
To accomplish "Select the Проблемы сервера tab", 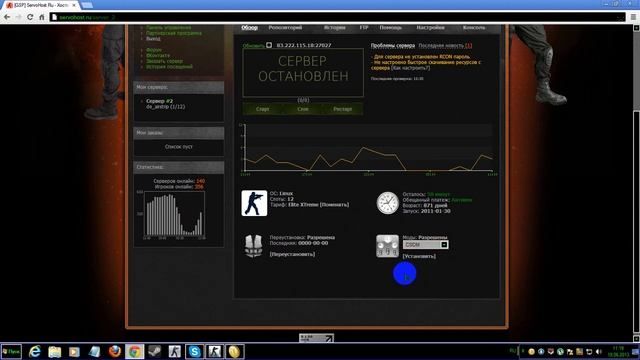I will pos(393,45).
